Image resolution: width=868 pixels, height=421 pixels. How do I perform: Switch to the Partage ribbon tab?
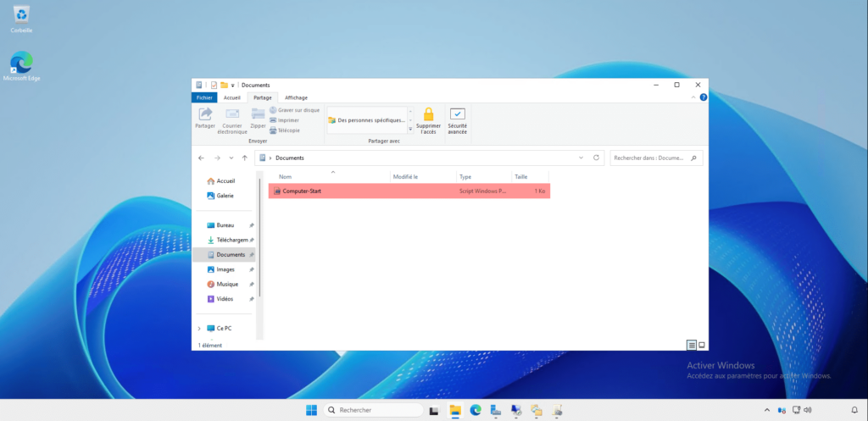(263, 97)
